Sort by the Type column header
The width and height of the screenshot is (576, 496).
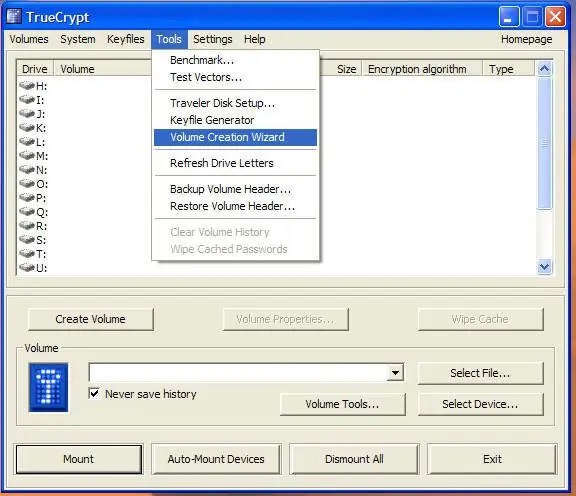click(508, 69)
